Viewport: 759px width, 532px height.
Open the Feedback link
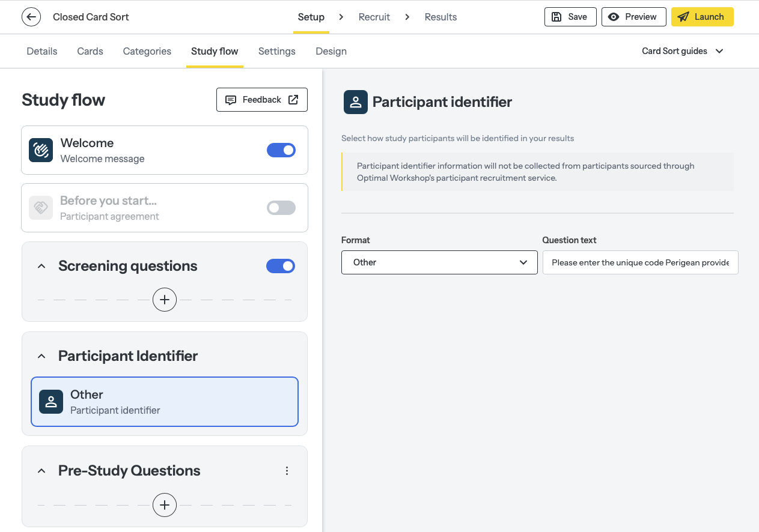pyautogui.click(x=261, y=100)
